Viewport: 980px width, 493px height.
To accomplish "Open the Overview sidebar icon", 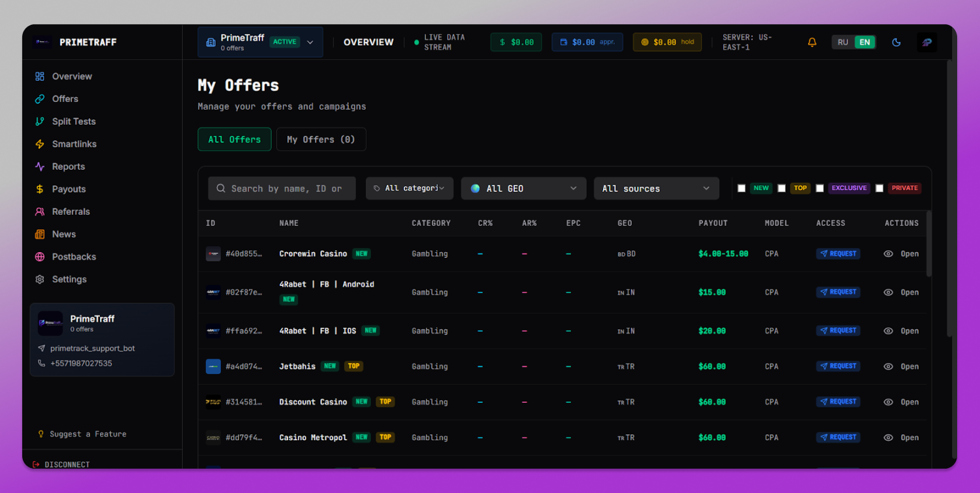I will pos(40,76).
